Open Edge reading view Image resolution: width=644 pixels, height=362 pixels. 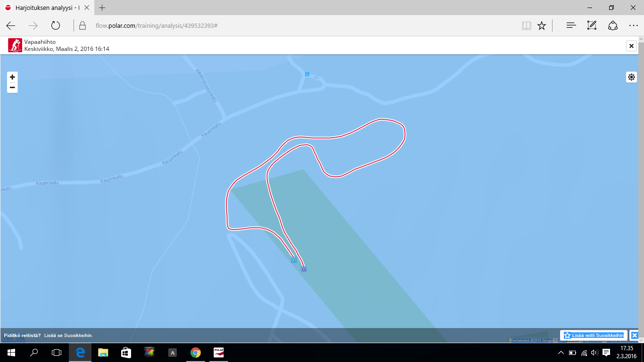[526, 25]
